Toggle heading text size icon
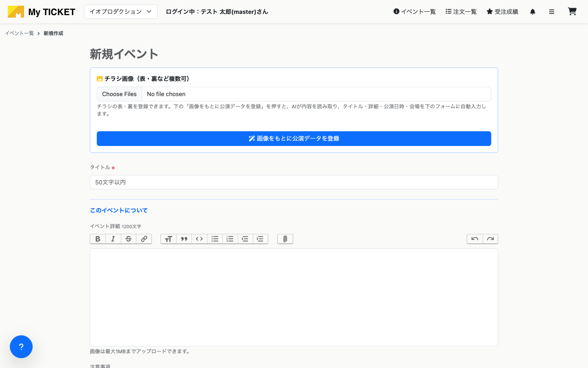The image size is (588, 368). 169,239
